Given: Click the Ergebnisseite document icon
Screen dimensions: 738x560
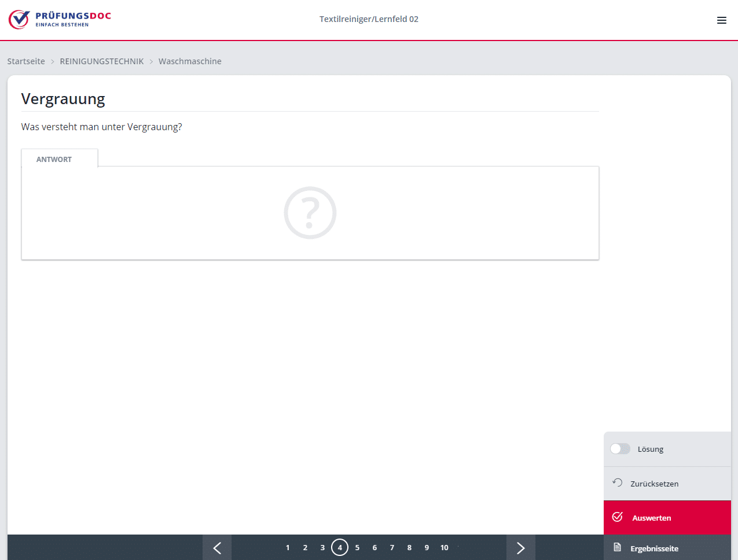Looking at the screenshot, I should pyautogui.click(x=618, y=548).
